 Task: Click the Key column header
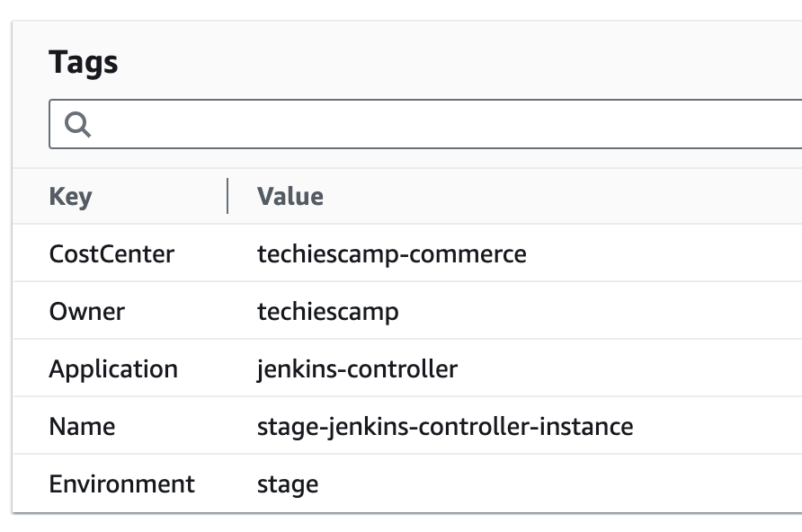pos(70,196)
